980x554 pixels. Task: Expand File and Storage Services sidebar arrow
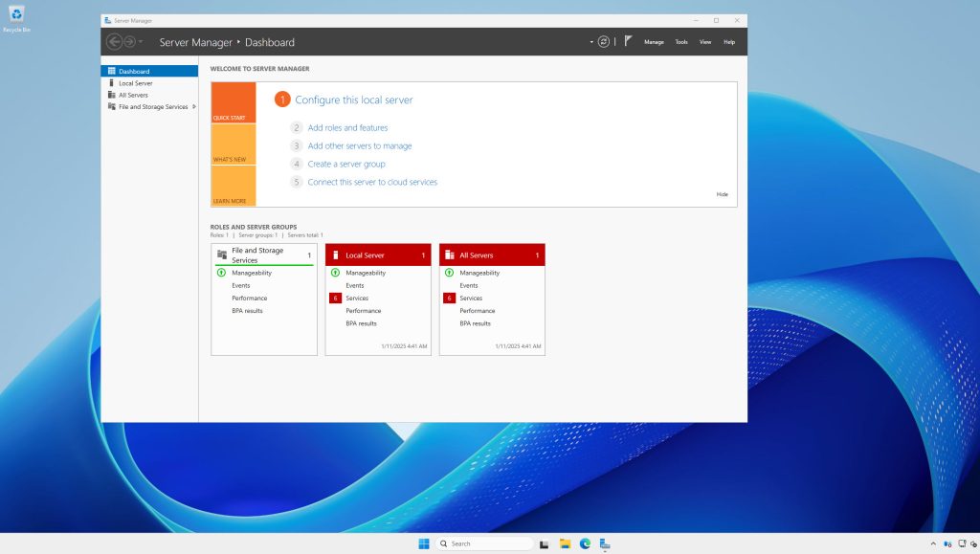pyautogui.click(x=194, y=107)
